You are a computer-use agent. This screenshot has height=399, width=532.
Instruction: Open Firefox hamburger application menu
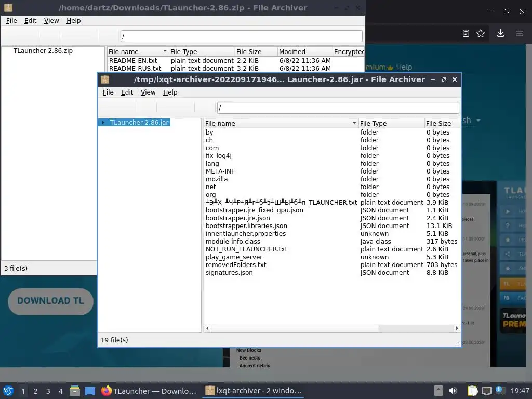(x=520, y=33)
